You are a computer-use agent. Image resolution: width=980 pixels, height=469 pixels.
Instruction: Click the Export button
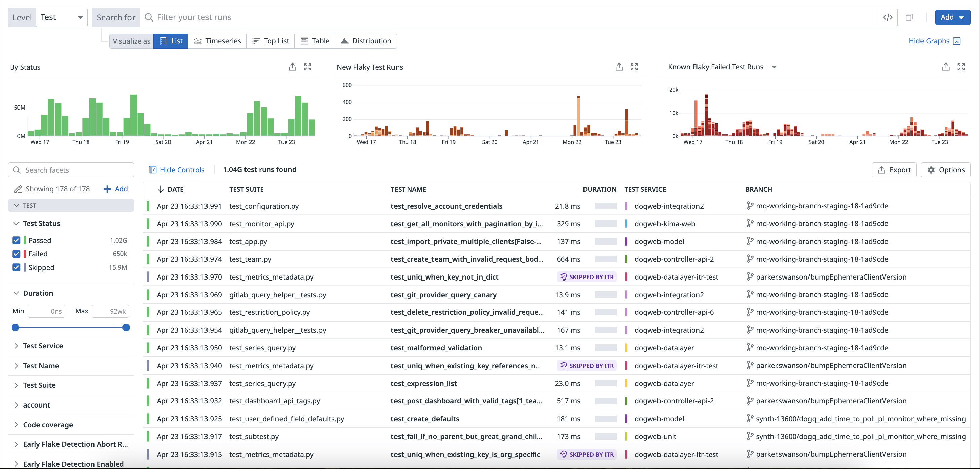(x=894, y=170)
